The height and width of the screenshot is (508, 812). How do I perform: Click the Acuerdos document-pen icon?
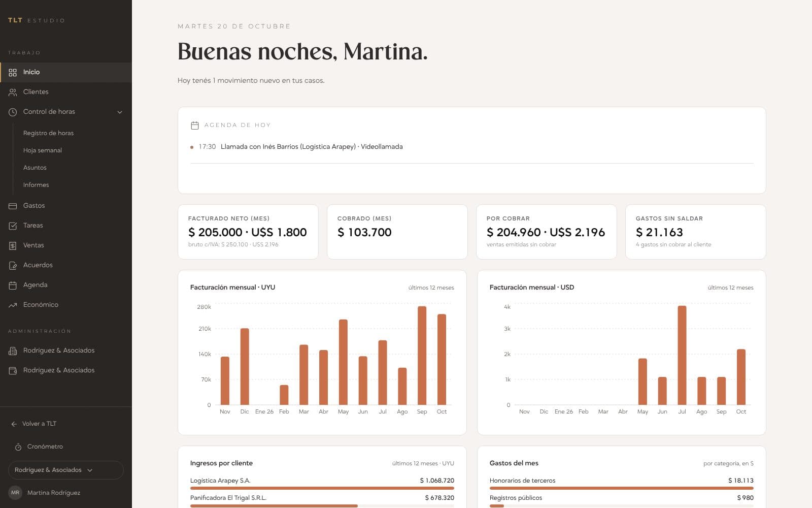(x=13, y=265)
